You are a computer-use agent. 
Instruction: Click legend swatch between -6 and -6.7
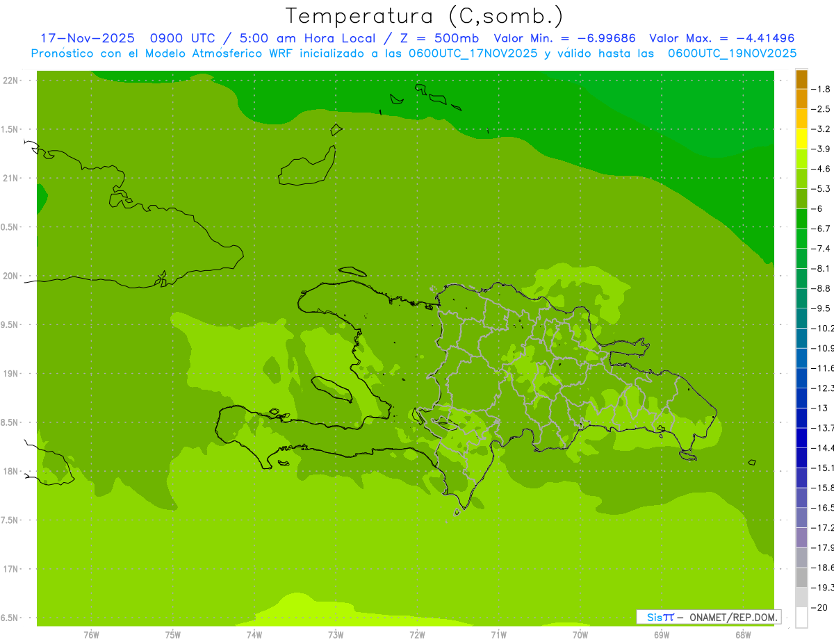coord(801,218)
